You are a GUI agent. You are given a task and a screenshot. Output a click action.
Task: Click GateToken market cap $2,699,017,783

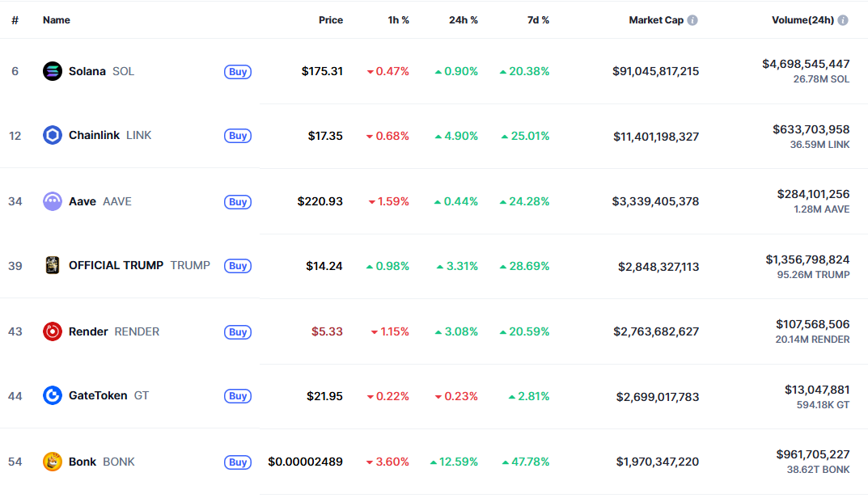point(658,397)
